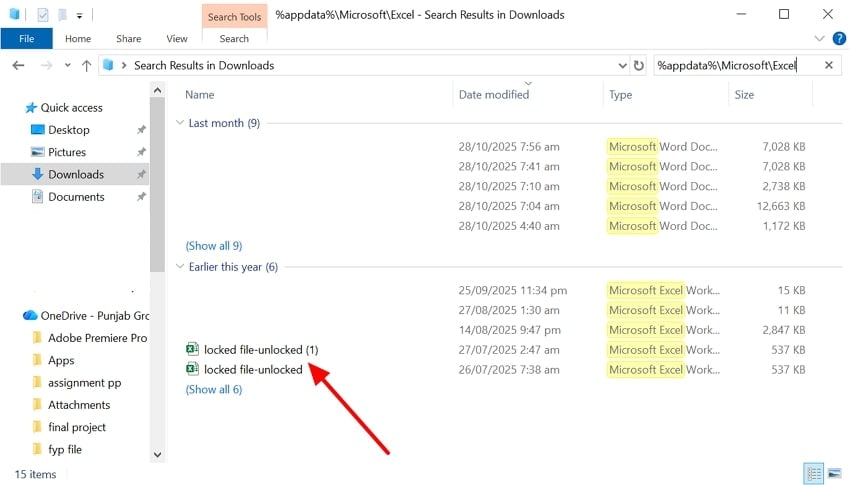Click the Forward navigation arrow

[x=47, y=66]
